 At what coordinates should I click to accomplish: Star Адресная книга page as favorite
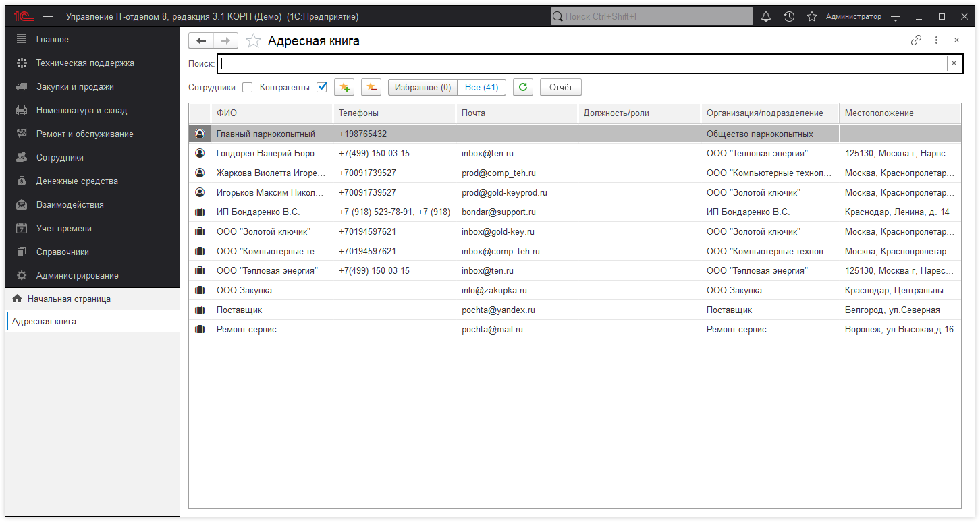click(253, 41)
